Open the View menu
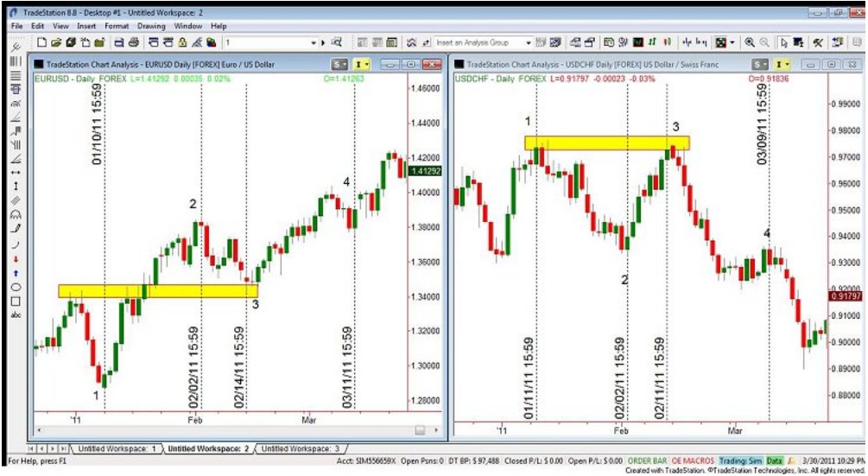This screenshot has height=476, width=868. (60, 26)
